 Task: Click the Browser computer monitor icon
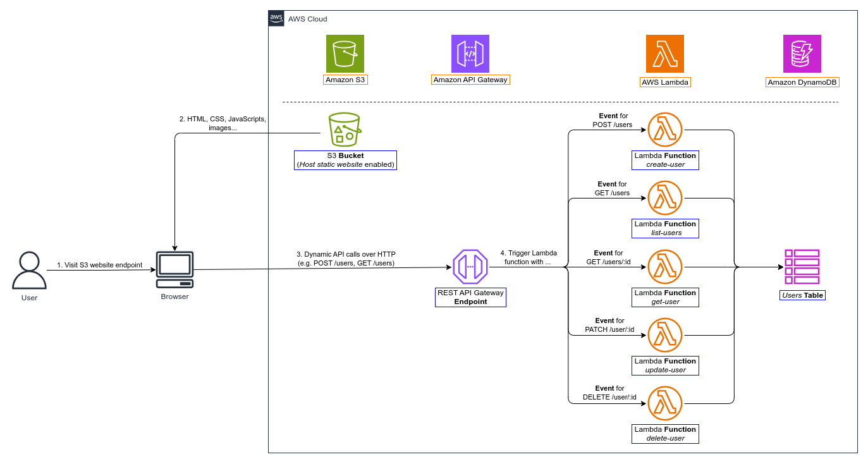[x=174, y=270]
